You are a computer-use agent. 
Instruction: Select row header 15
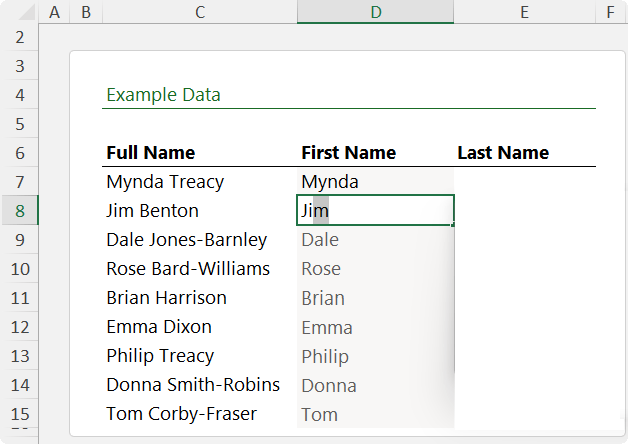[x=19, y=414]
